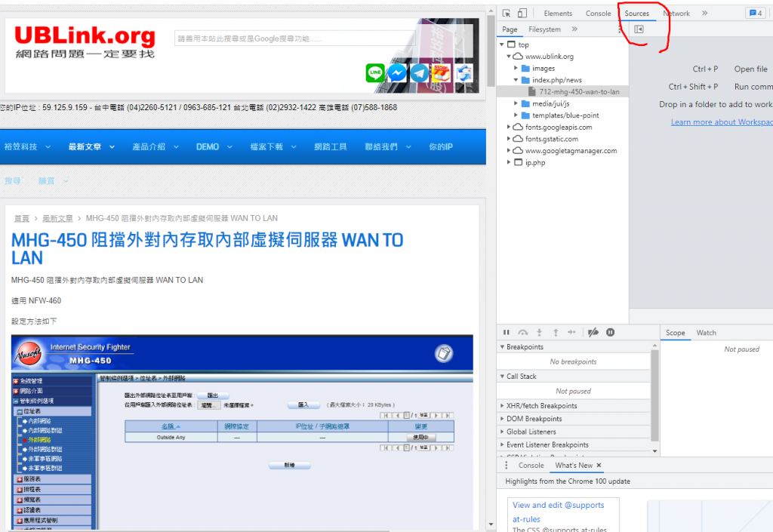
Task: Click the inspect element picker icon
Action: coord(507,14)
